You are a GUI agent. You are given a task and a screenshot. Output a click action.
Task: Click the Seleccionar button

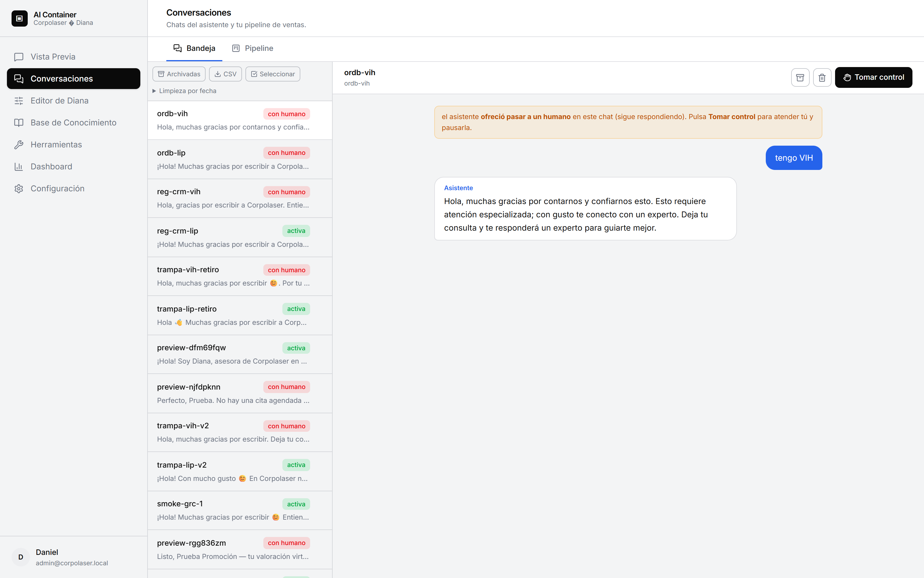click(273, 74)
